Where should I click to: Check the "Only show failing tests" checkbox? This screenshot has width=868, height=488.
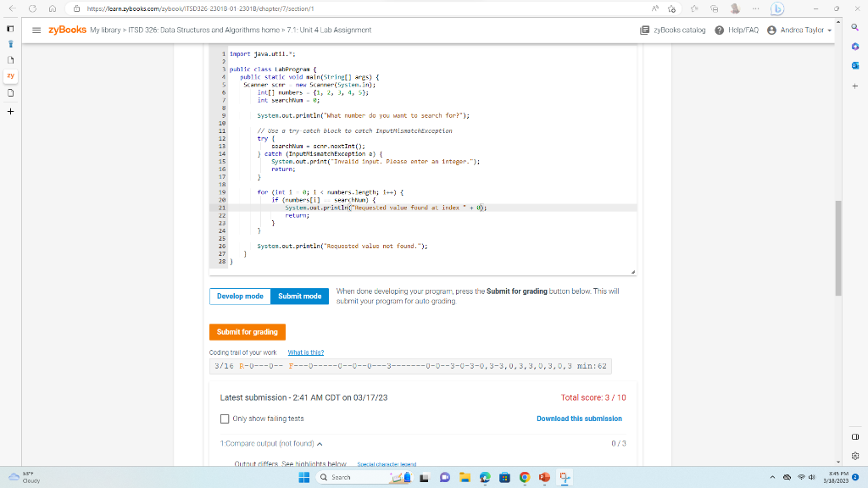[x=224, y=419]
